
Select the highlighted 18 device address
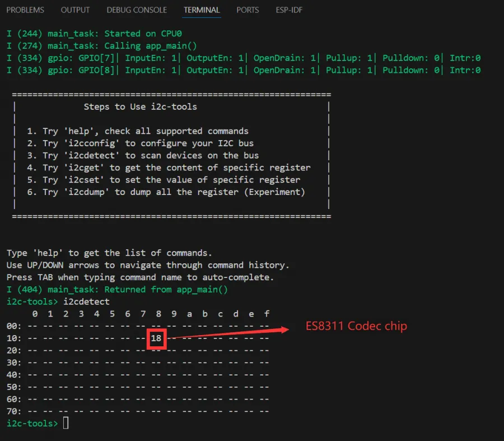(156, 338)
